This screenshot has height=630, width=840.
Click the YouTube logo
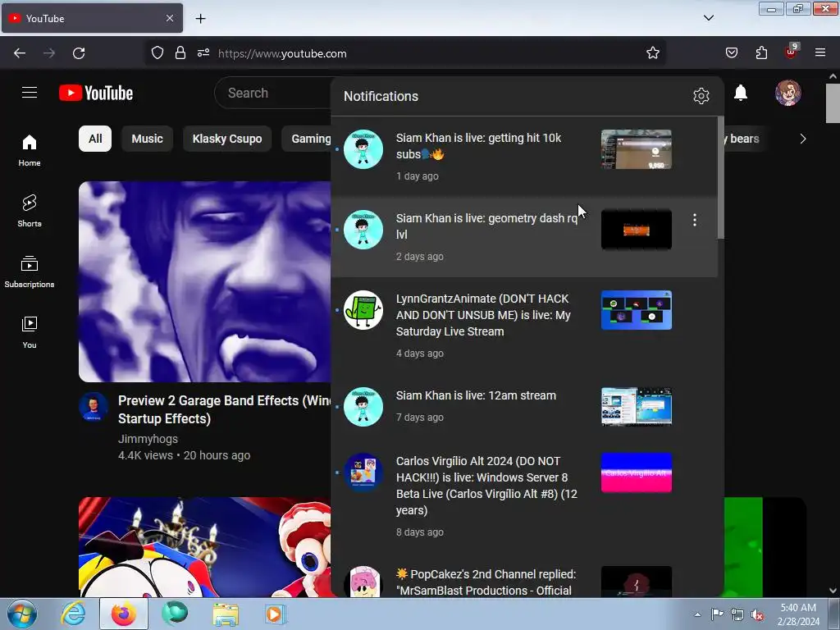[96, 93]
